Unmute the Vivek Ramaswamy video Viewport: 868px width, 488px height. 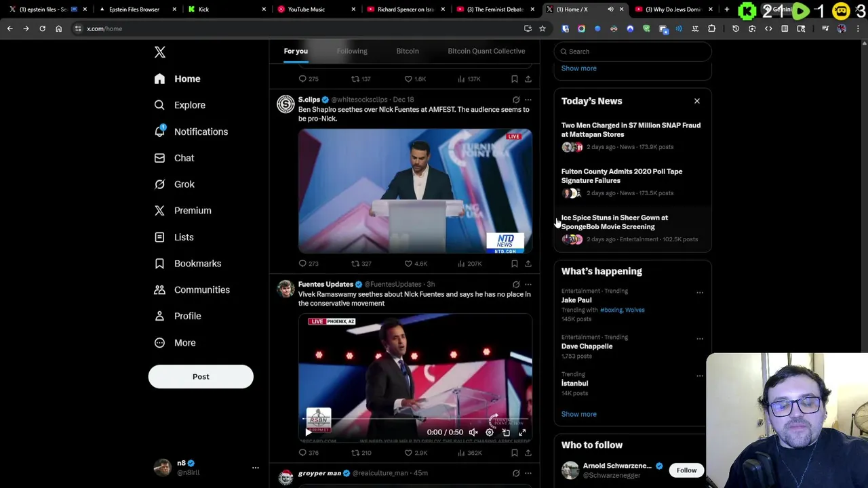point(473,432)
